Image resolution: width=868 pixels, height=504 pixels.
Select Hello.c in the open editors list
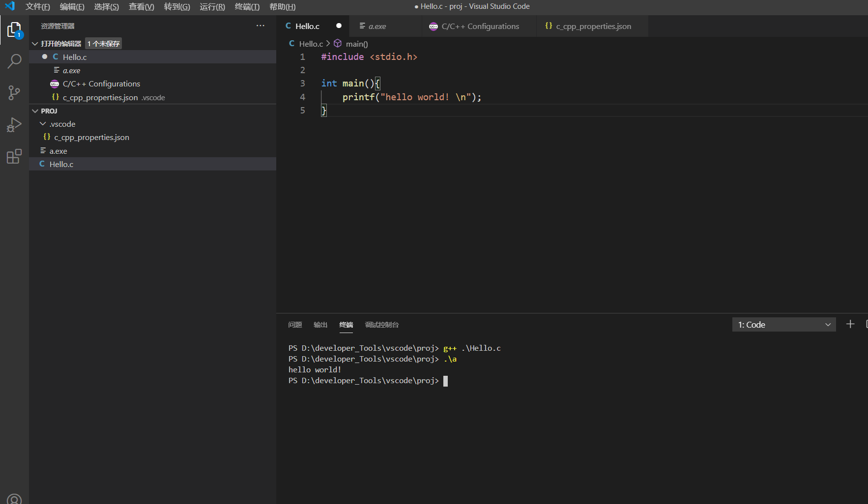153,57
